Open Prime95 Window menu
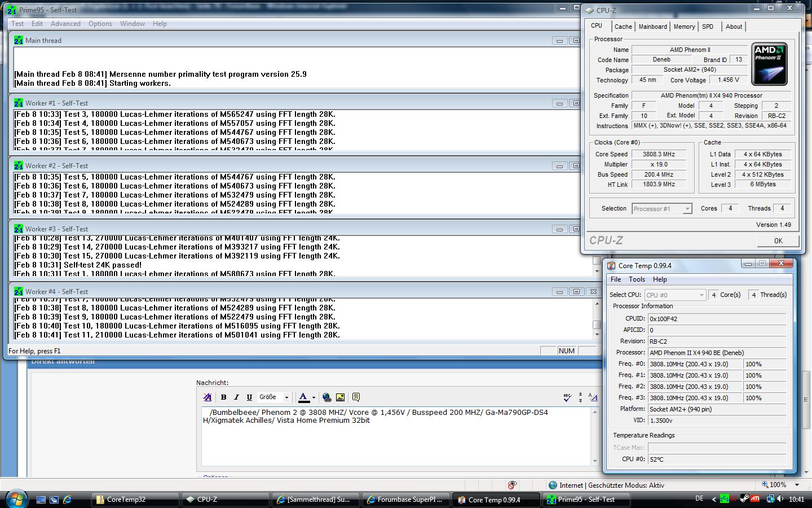The image size is (812, 508). [133, 24]
